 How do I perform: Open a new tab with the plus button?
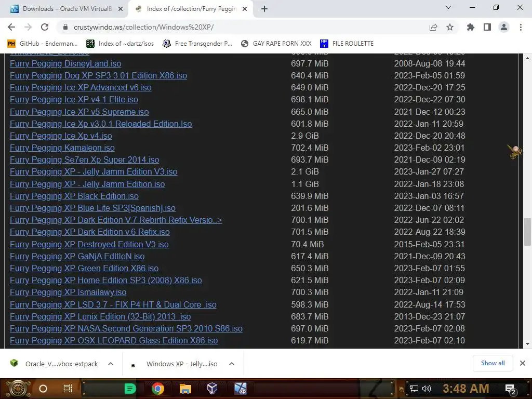[264, 9]
